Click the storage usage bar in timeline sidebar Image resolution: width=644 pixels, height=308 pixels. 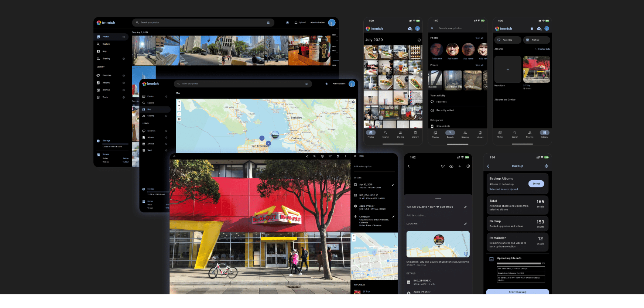pyautogui.click(x=116, y=144)
